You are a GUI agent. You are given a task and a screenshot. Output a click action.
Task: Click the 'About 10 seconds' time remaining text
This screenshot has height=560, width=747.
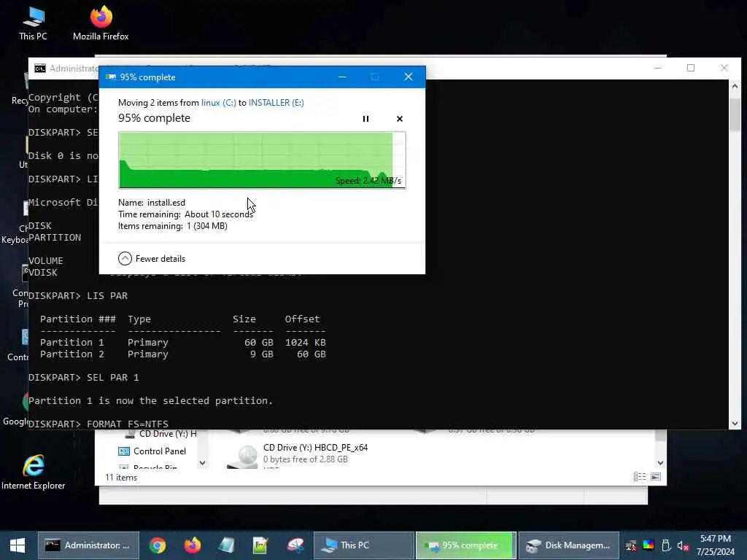click(x=219, y=214)
